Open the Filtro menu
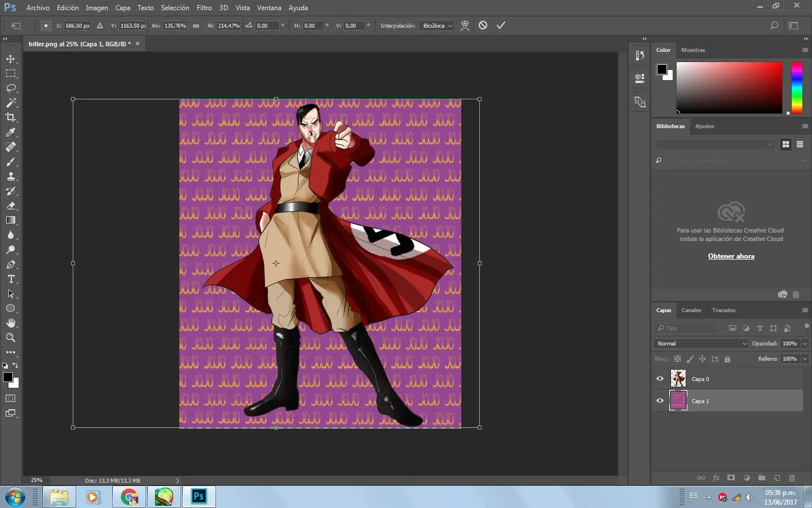 click(x=204, y=8)
